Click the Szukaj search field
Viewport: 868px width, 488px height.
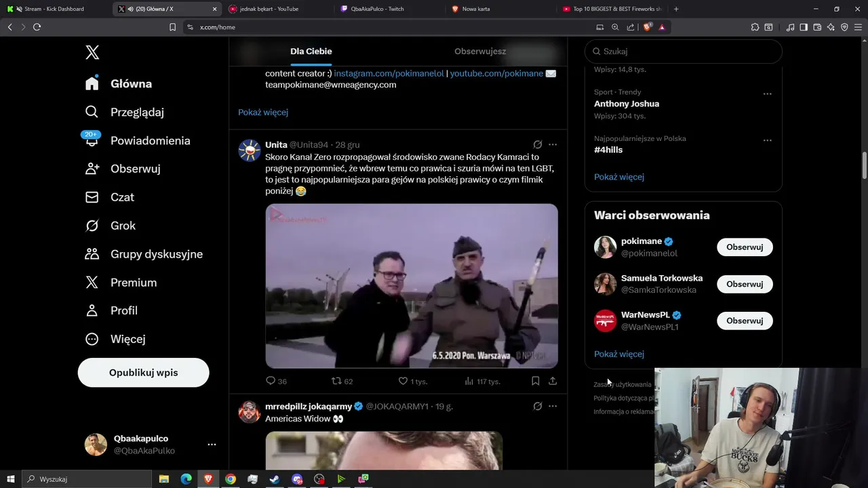click(684, 52)
